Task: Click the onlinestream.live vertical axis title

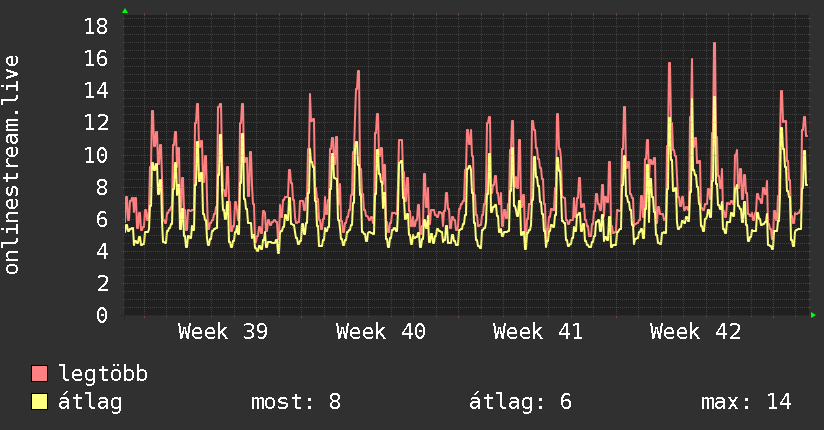Action: (12, 165)
